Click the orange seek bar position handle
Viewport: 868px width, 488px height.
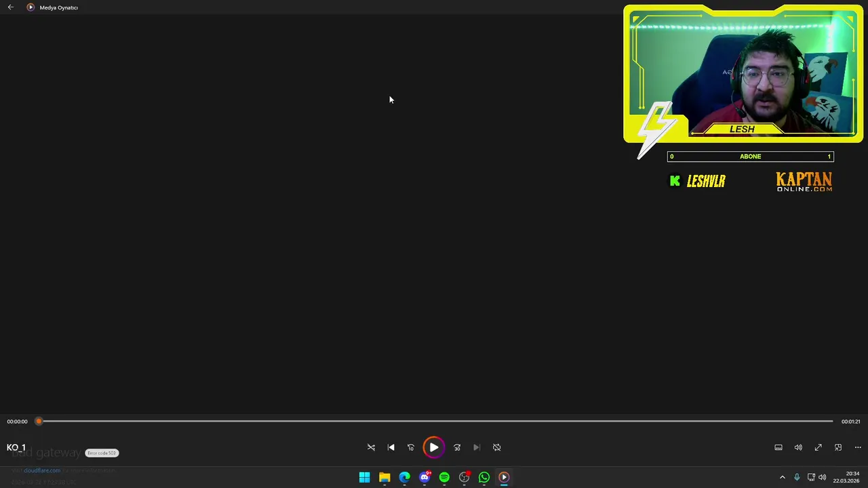pyautogui.click(x=39, y=422)
